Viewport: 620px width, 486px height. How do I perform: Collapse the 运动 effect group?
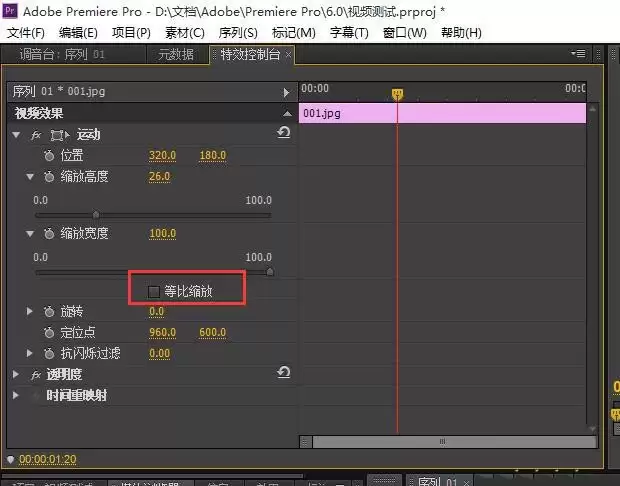(16, 135)
